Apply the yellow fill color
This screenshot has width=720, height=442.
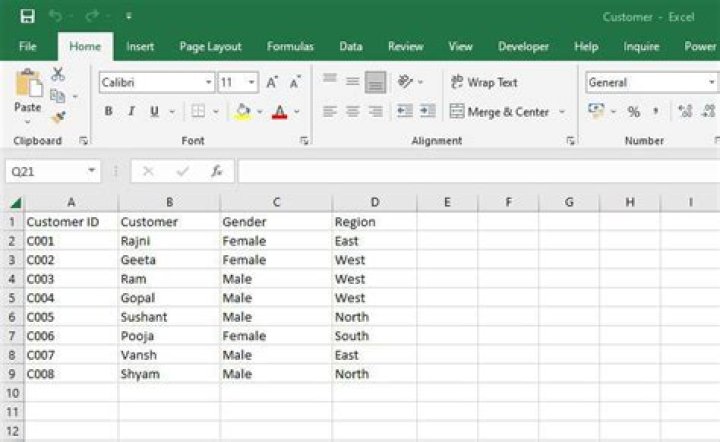(x=242, y=112)
